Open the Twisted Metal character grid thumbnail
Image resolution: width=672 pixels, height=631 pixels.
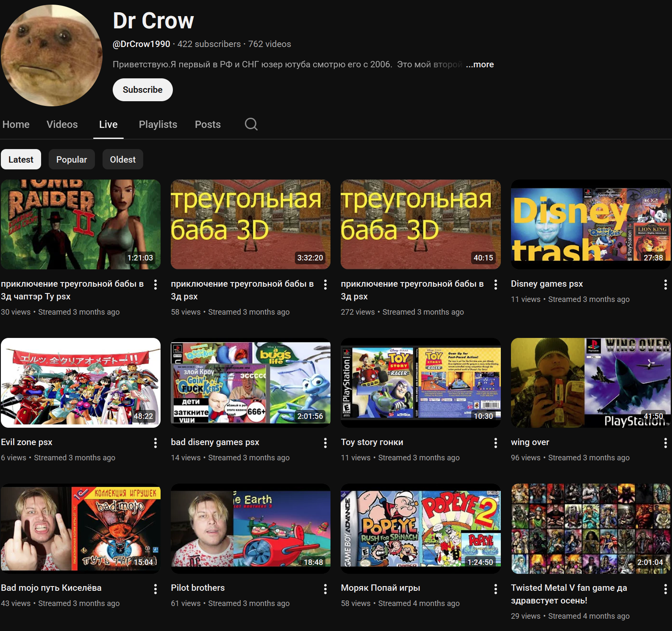click(591, 529)
